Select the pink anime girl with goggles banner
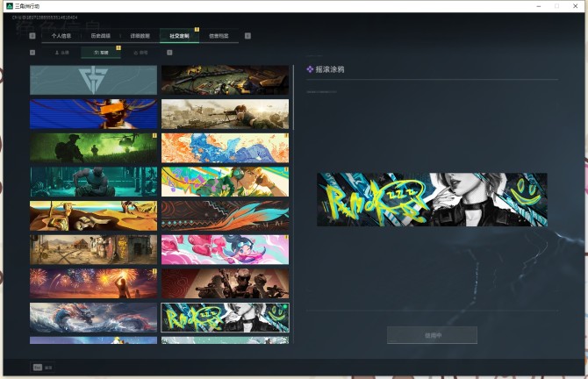This screenshot has width=588, height=379. tap(225, 250)
